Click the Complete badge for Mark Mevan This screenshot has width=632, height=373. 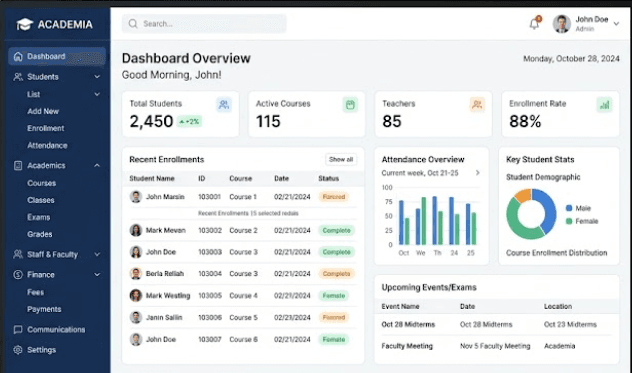point(337,230)
